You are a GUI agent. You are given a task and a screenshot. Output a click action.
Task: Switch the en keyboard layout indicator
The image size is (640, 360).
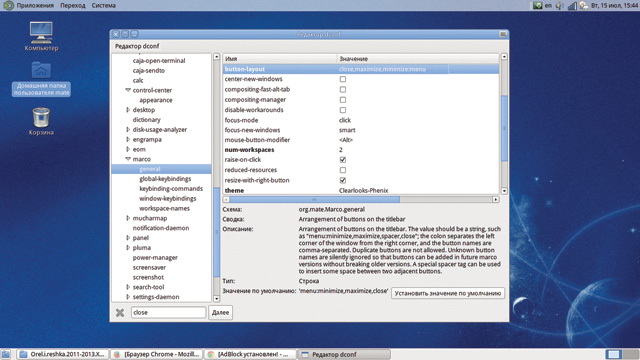click(549, 5)
